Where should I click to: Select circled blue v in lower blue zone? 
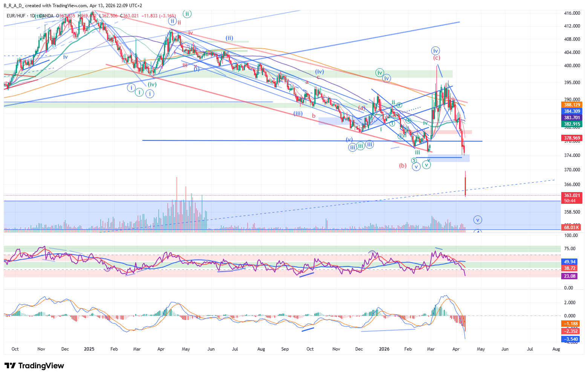pos(478,220)
